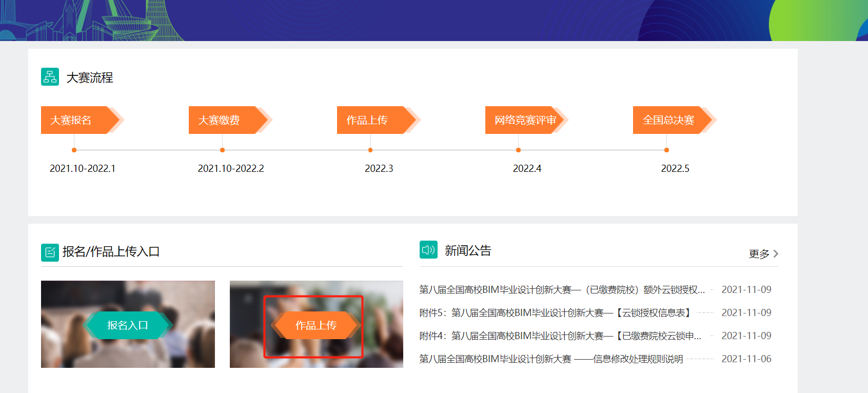868x393 pixels.
Task: Open news about 额外云锁授权
Action: [562, 290]
